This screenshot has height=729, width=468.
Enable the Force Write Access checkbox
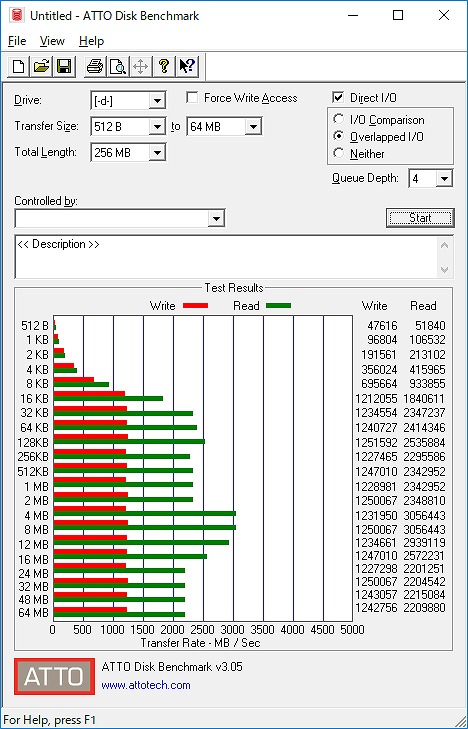coord(192,98)
